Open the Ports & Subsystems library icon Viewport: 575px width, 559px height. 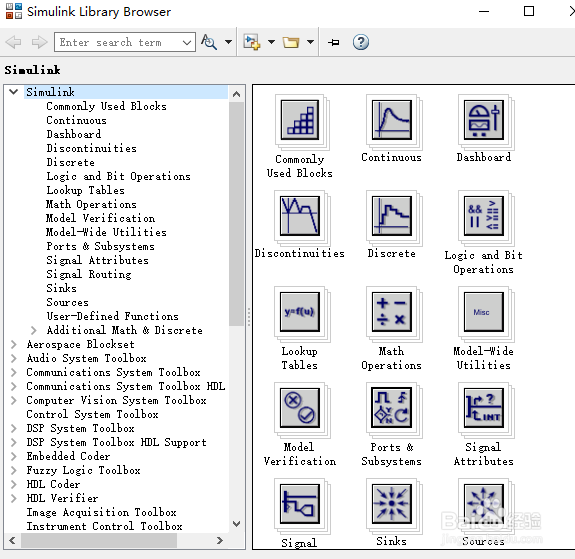[392, 408]
